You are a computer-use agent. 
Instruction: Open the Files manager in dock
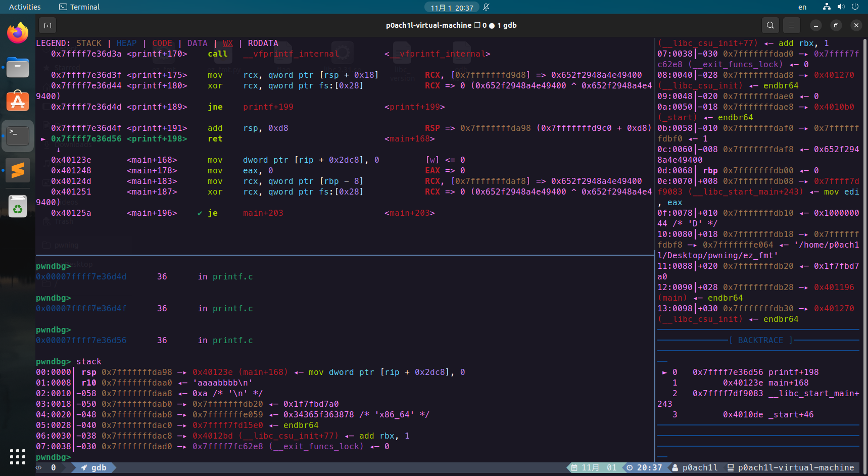tap(18, 67)
